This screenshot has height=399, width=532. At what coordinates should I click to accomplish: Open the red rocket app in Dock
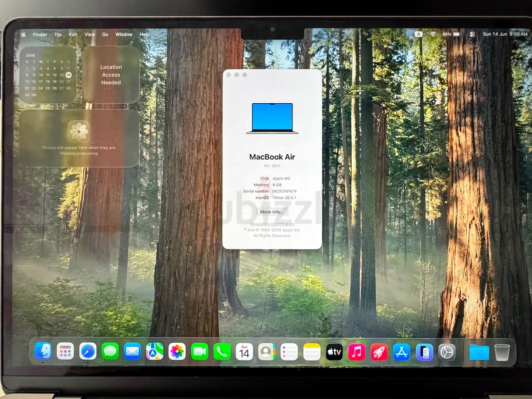coord(379,353)
